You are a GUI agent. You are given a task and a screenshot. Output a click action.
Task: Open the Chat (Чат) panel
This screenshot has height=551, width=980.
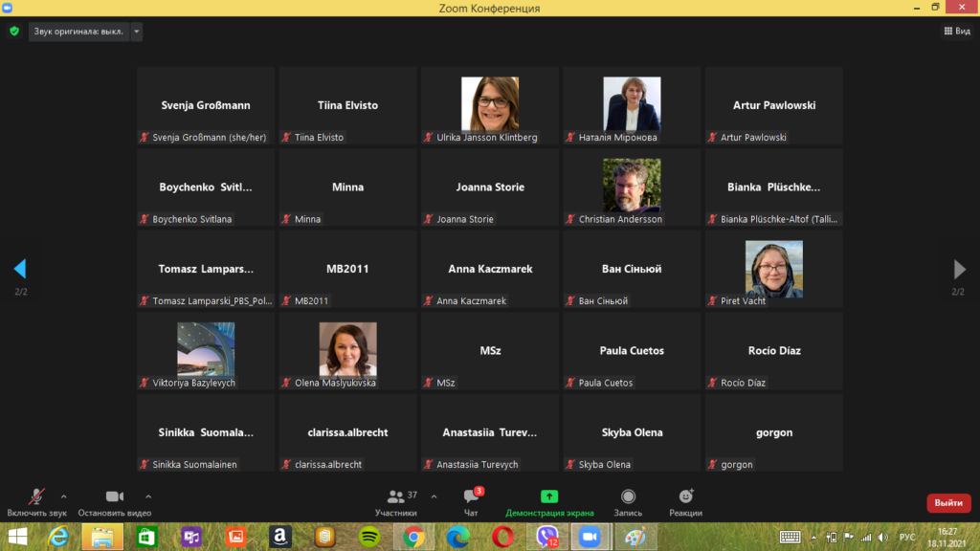471,502
